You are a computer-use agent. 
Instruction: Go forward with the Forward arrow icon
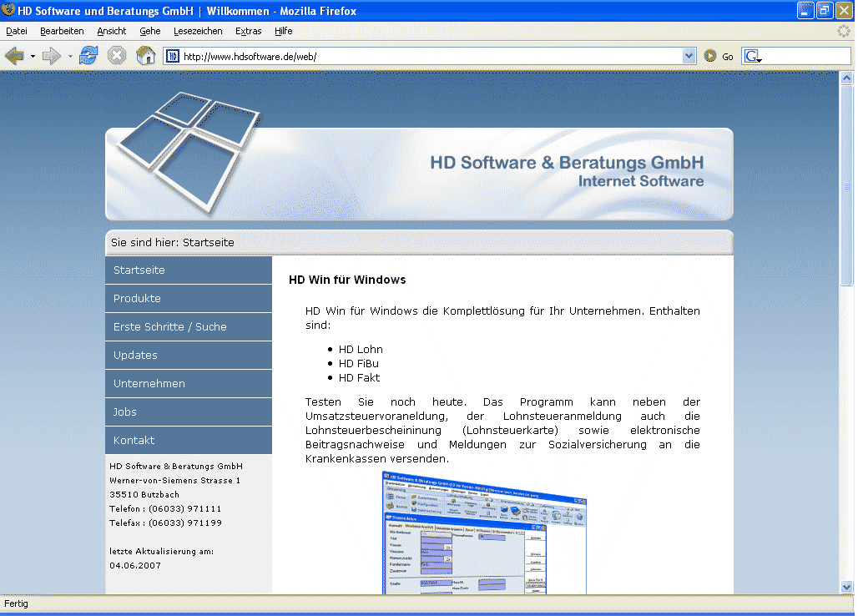click(x=51, y=56)
